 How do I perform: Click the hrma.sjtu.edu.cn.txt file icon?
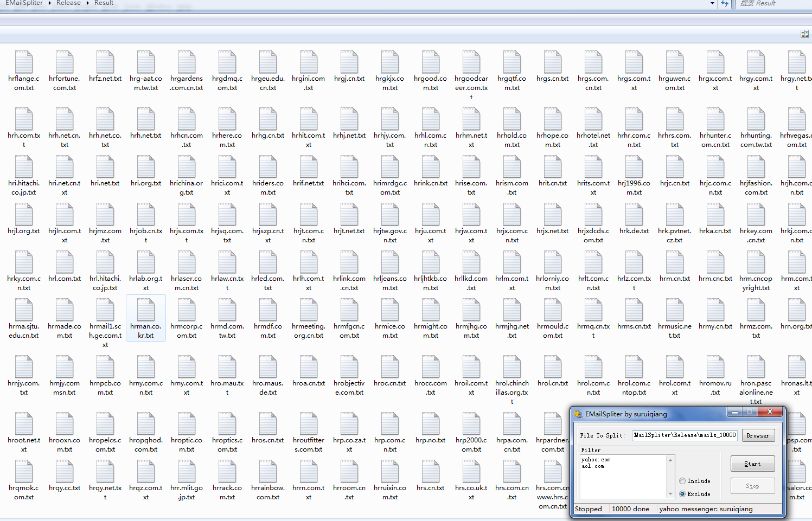pyautogui.click(x=24, y=310)
